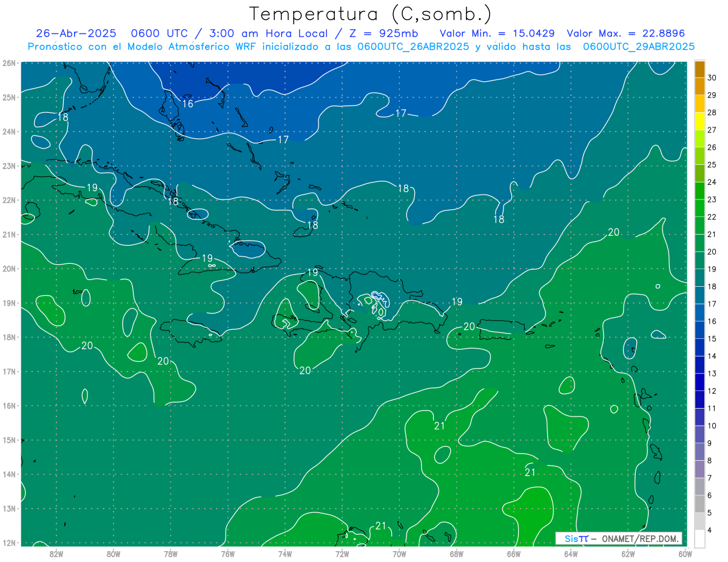
Task: Click the '12N' latitude axis label
Action: click(8, 543)
